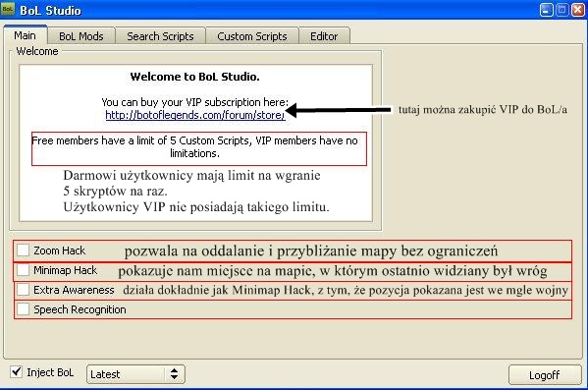Viewport: 588px width, 390px height.
Task: Minimize the BoL Studio window
Action: [x=546, y=10]
